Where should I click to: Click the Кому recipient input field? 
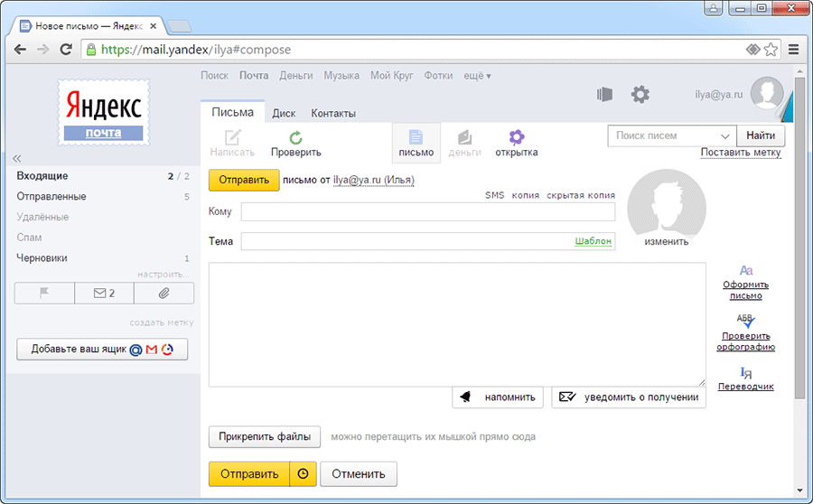(428, 211)
